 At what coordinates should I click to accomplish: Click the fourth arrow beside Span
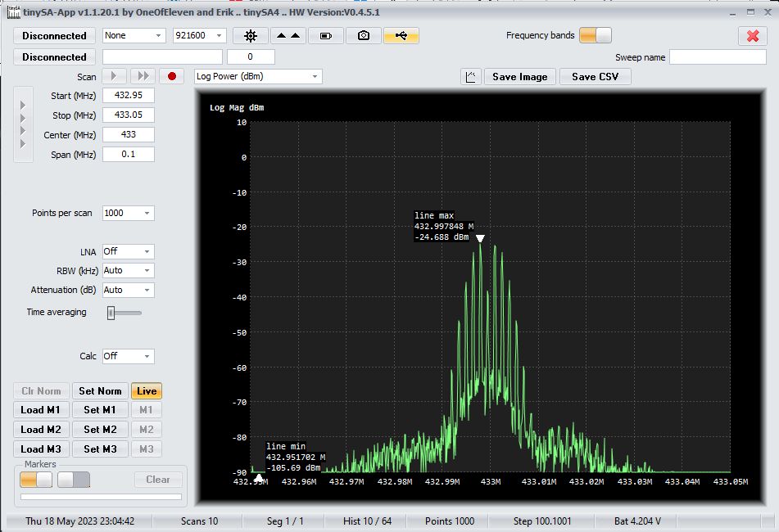[23, 143]
